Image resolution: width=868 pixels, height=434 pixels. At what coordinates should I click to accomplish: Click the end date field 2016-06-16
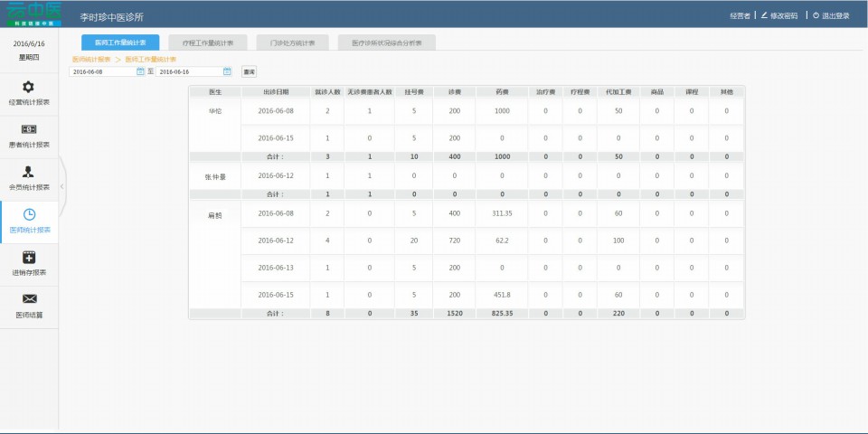pos(188,71)
